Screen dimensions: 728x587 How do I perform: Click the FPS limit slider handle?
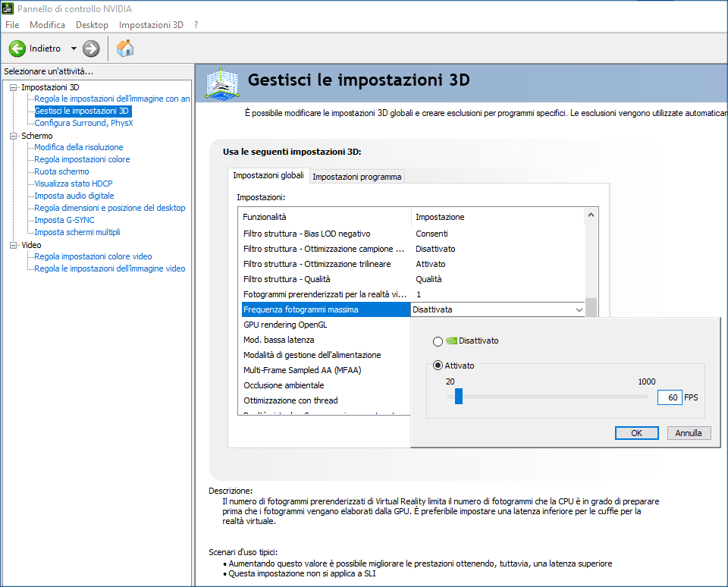tap(458, 397)
